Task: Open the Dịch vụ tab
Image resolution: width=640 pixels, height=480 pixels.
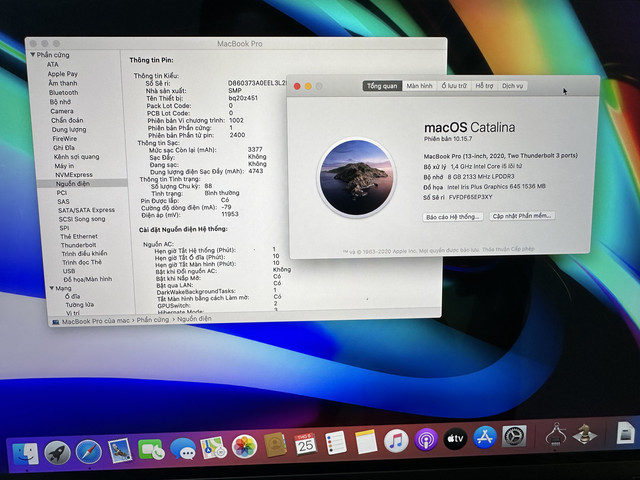Action: [x=512, y=86]
